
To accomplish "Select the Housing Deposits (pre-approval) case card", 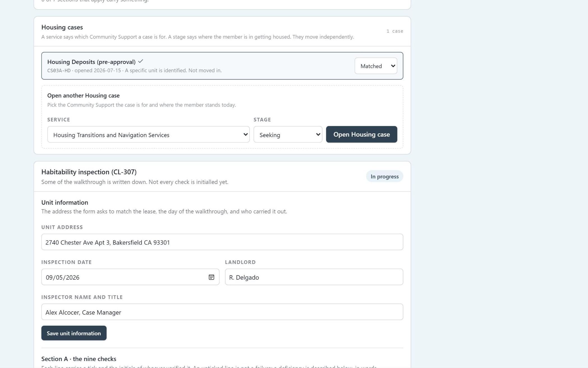I will click(x=222, y=66).
